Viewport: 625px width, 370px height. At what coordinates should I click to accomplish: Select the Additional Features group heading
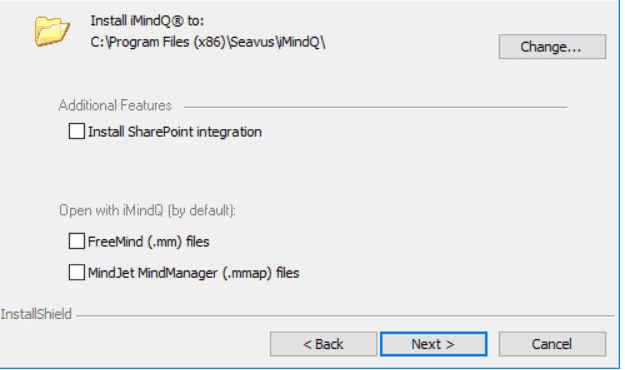click(115, 105)
